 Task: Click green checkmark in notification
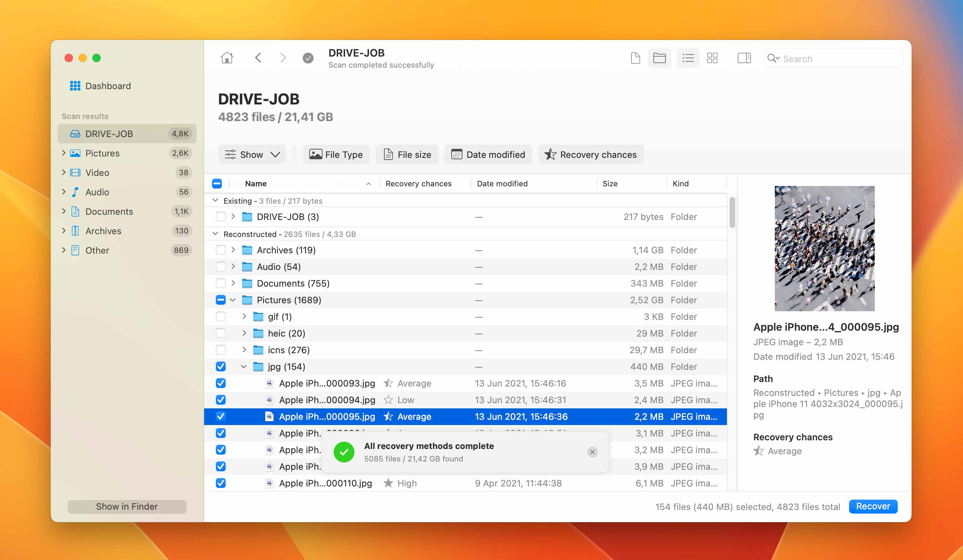pyautogui.click(x=344, y=452)
